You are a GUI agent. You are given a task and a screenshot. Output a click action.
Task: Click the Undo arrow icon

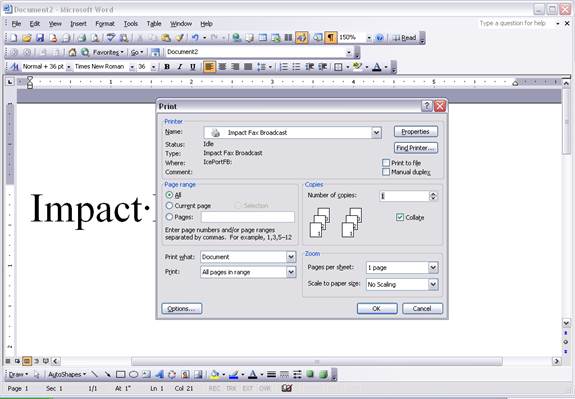[x=195, y=38]
